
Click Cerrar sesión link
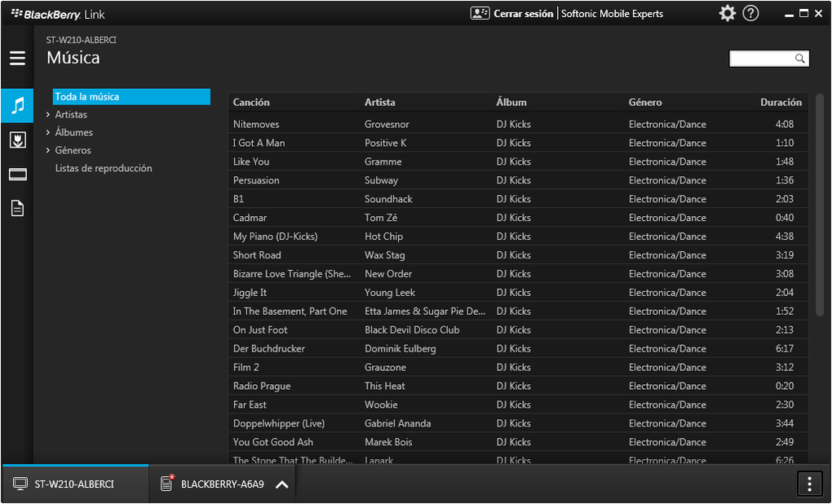523,14
